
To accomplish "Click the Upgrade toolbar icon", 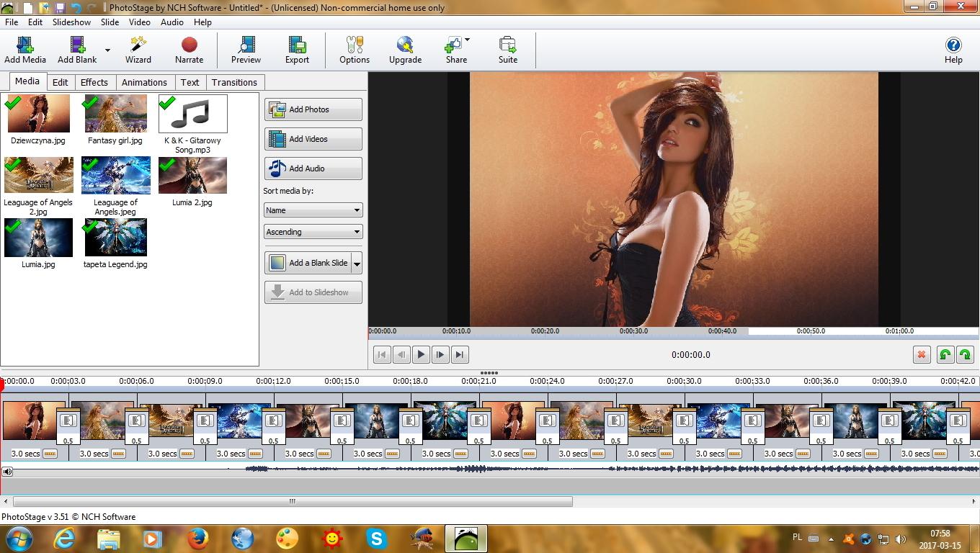I will pos(405,50).
